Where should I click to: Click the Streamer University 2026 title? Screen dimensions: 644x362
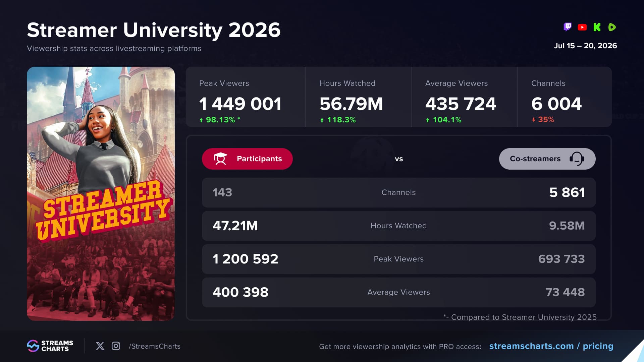(154, 30)
